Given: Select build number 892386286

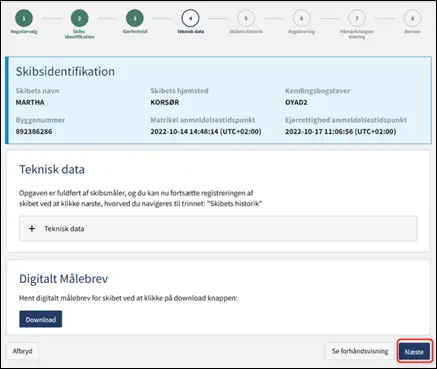Looking at the screenshot, I should coord(34,132).
